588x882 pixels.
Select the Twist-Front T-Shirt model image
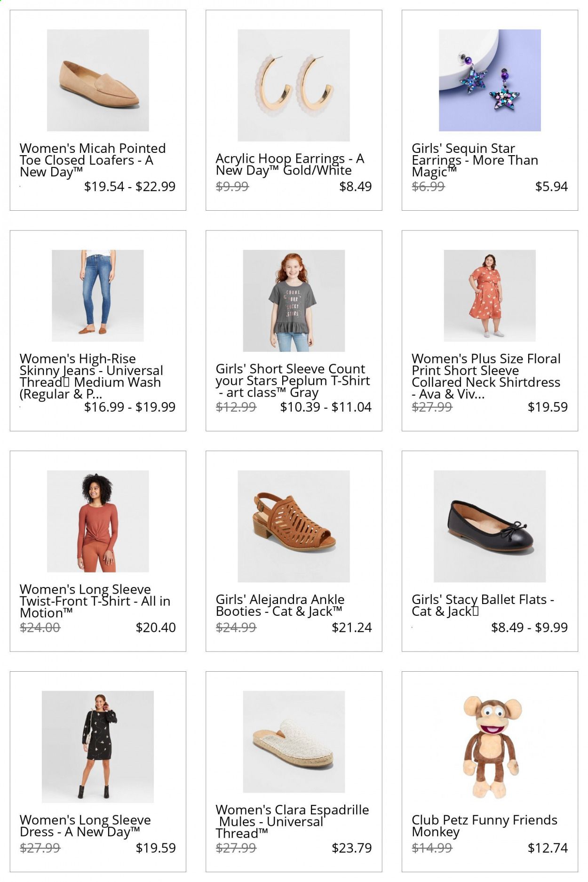tap(98, 521)
